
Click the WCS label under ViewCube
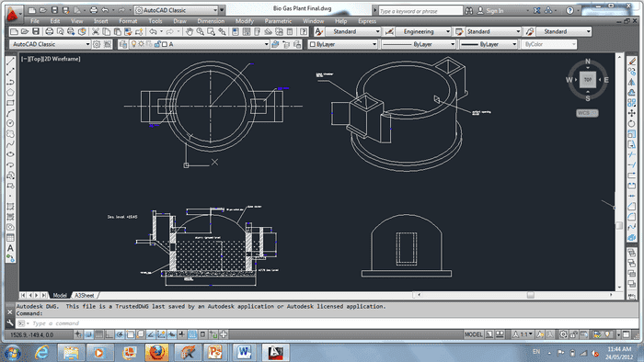pyautogui.click(x=587, y=113)
